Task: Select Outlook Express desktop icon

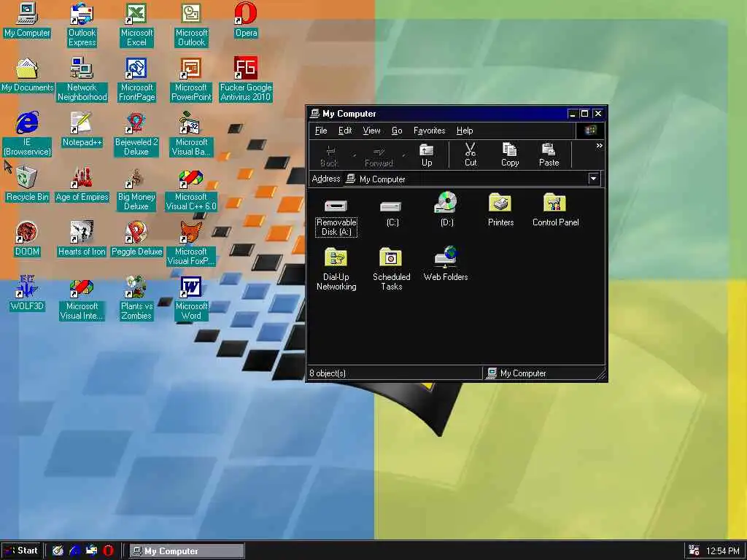Action: (82, 26)
